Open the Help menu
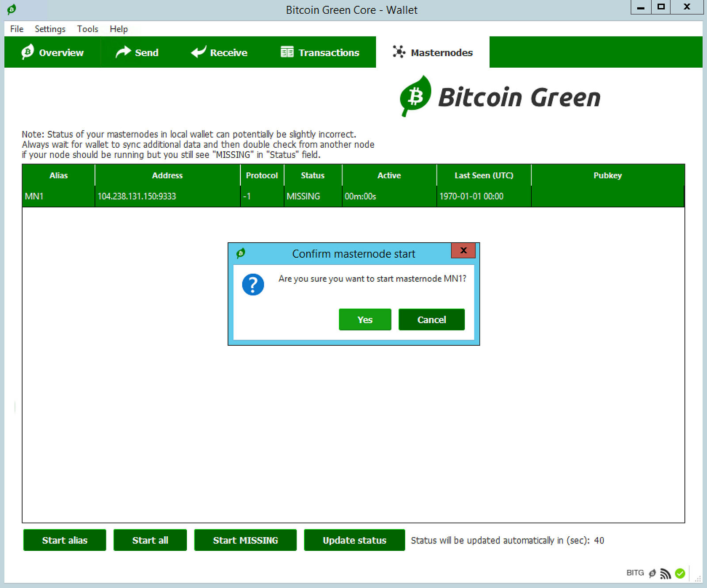The width and height of the screenshot is (707, 588). pos(119,29)
